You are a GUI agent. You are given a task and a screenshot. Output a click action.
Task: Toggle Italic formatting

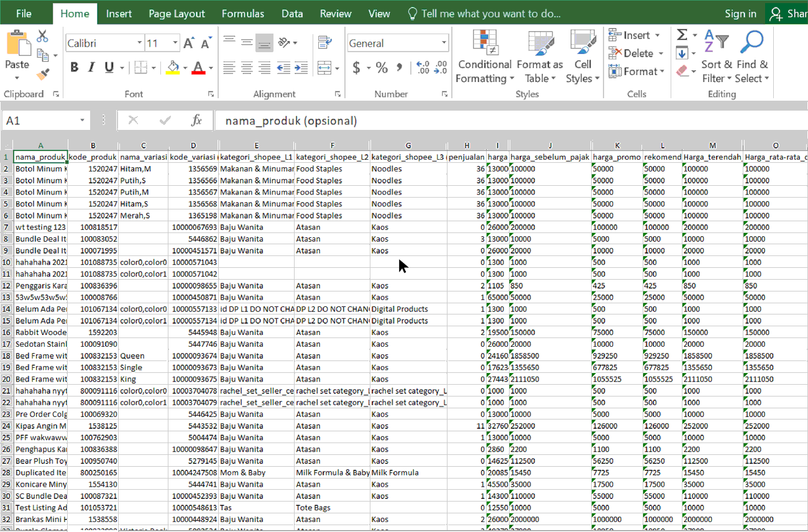coord(92,68)
